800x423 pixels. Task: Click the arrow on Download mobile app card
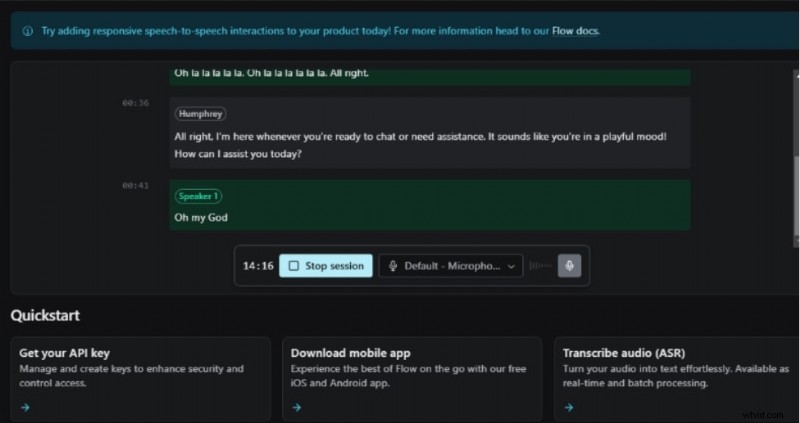pyautogui.click(x=297, y=407)
